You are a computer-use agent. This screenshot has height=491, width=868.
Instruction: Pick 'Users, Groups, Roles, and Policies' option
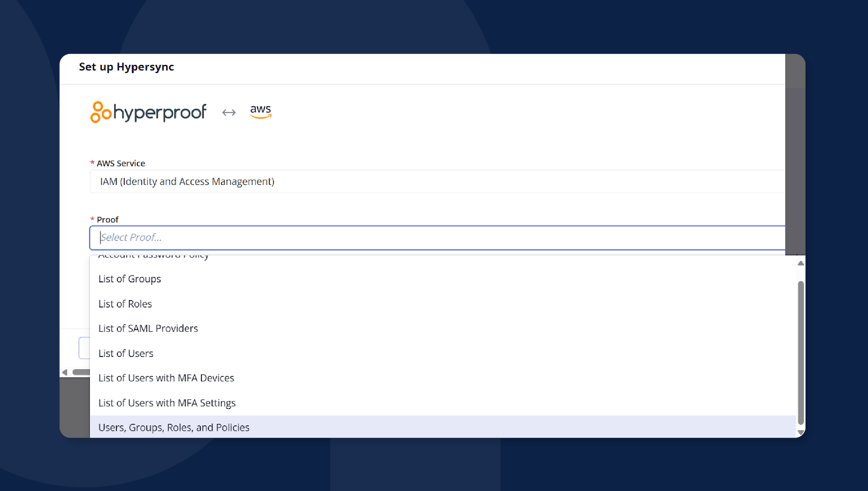[x=443, y=427]
